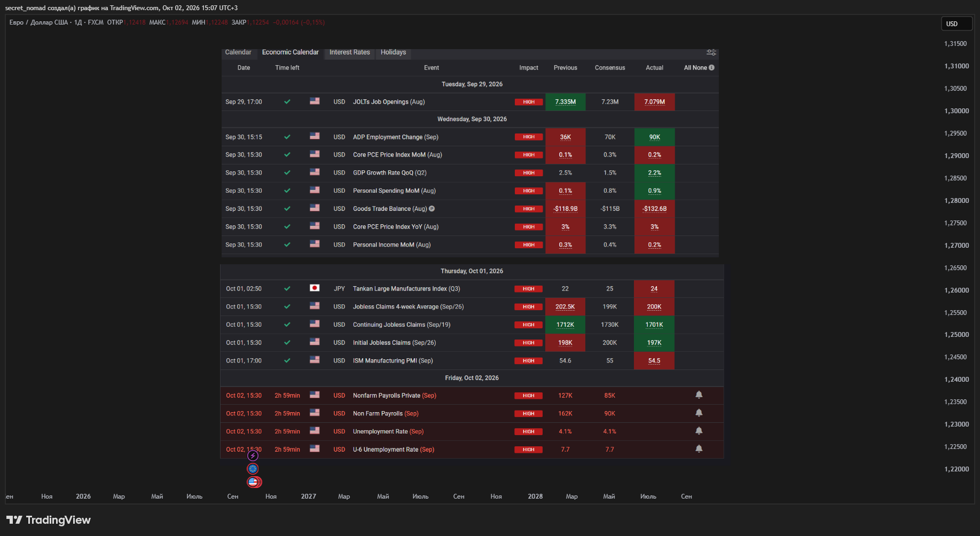
Task: Click US flag in GDP Growth Rate row
Action: click(315, 172)
